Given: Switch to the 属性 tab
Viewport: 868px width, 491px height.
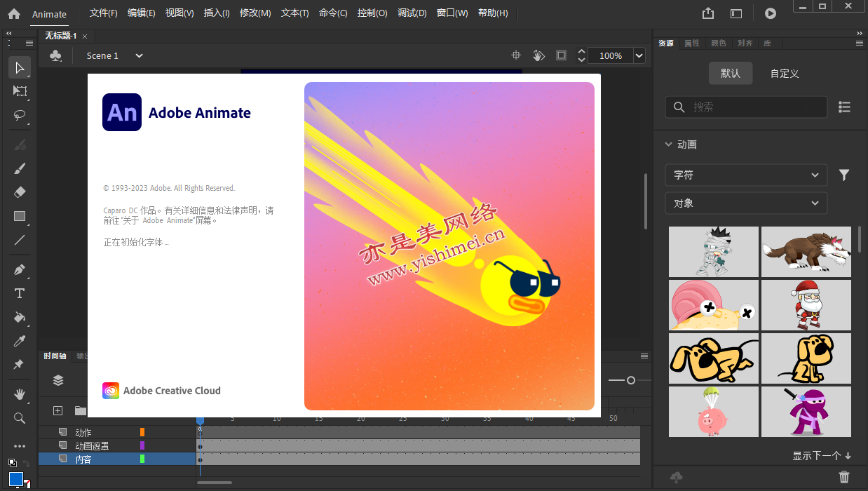Looking at the screenshot, I should tap(692, 43).
